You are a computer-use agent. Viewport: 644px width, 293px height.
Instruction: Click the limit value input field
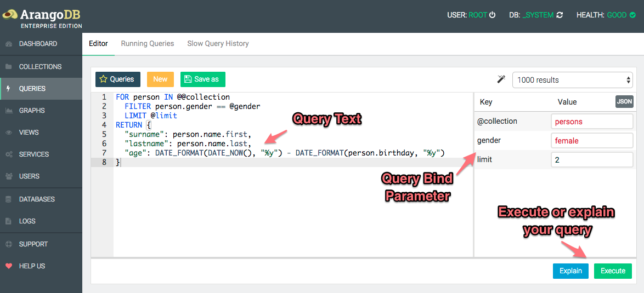point(591,160)
